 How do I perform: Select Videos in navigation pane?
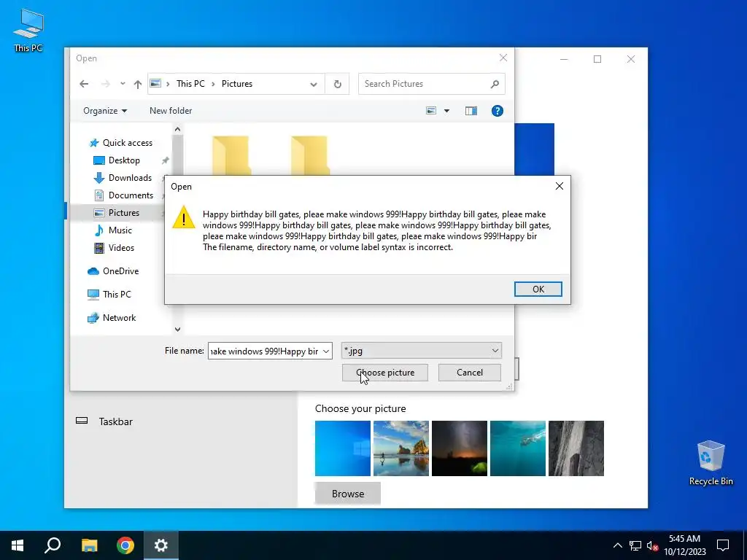tap(115, 248)
